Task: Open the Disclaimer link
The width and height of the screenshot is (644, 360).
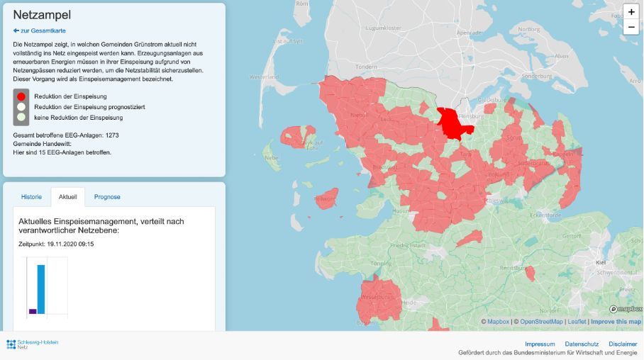Action: [x=622, y=344]
